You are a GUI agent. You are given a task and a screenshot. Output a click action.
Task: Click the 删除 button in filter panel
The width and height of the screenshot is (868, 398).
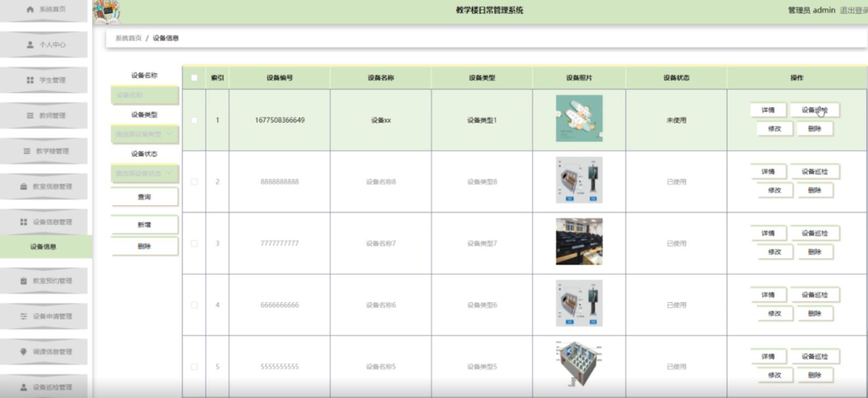(x=144, y=246)
